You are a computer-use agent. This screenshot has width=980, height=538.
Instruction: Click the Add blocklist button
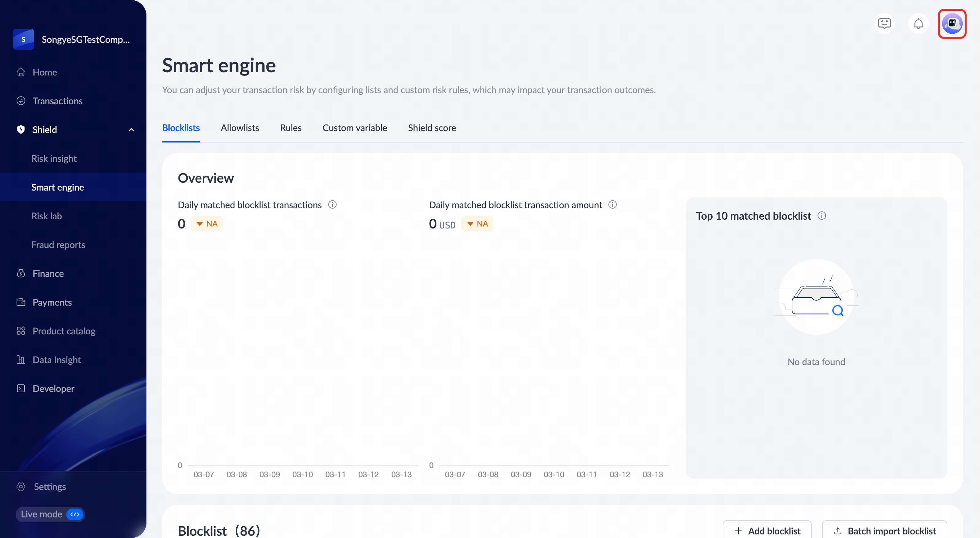[767, 530]
